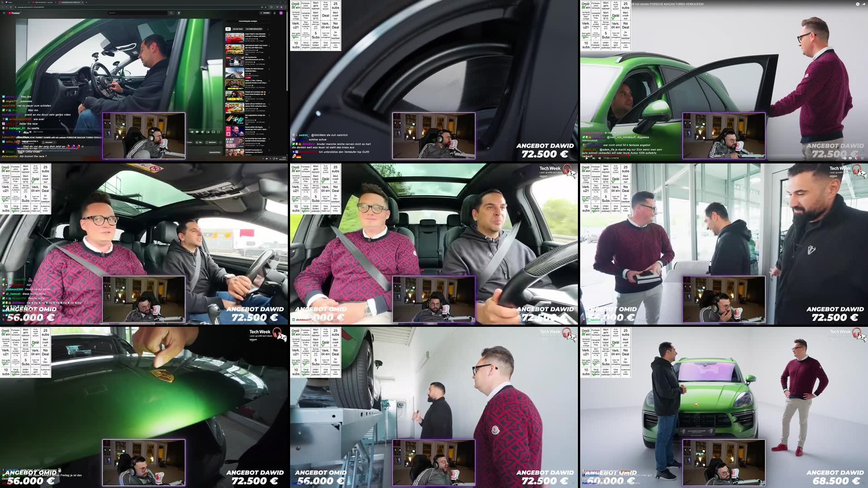Open PRANK IM FLUGZEUG video thumbnail
This screenshot has width=868, height=488.
(x=235, y=96)
